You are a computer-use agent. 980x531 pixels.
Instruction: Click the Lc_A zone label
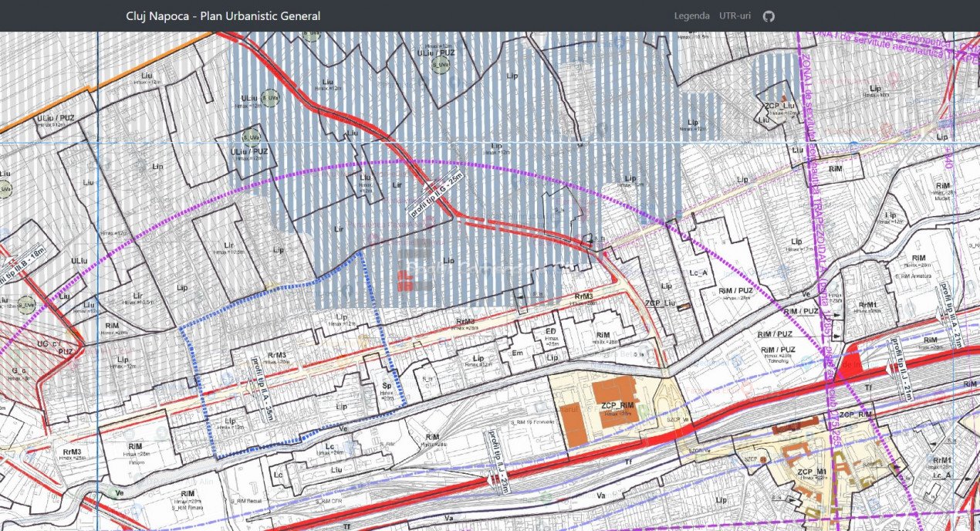coord(699,272)
